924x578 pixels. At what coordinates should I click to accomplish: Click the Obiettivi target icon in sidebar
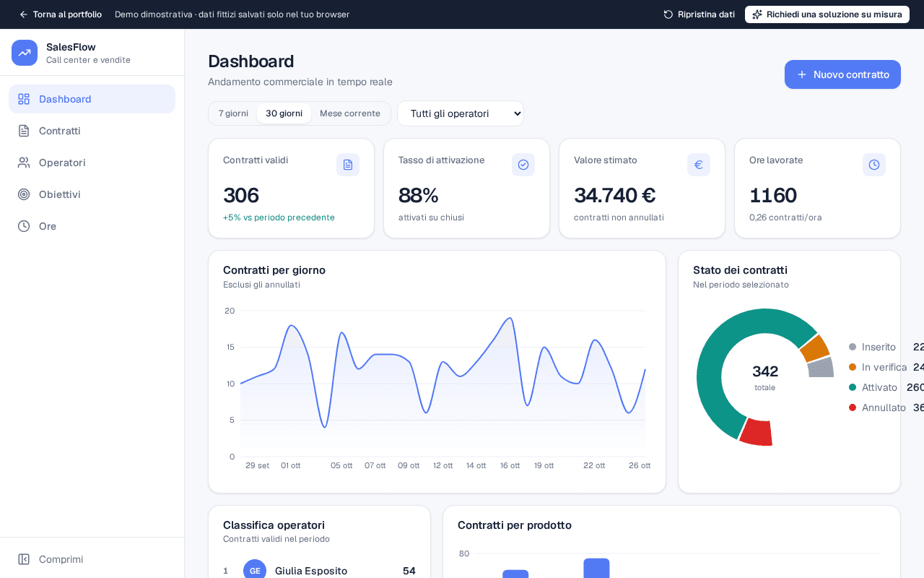click(24, 194)
